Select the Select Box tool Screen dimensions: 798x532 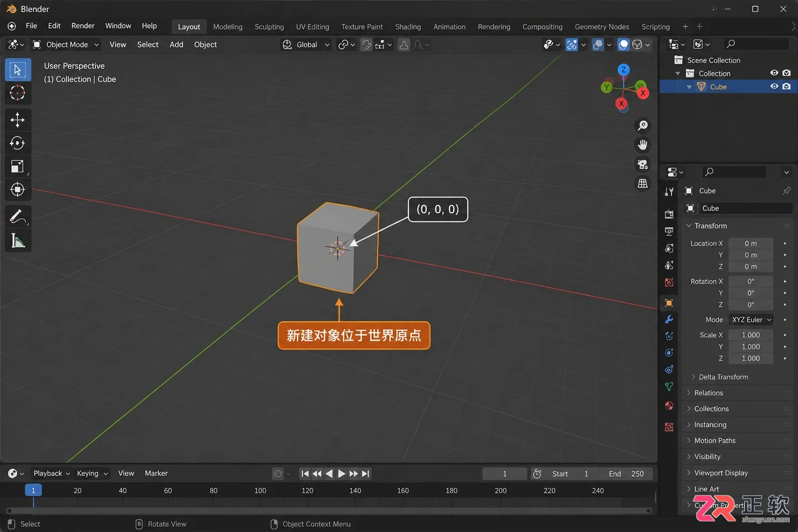click(x=18, y=70)
